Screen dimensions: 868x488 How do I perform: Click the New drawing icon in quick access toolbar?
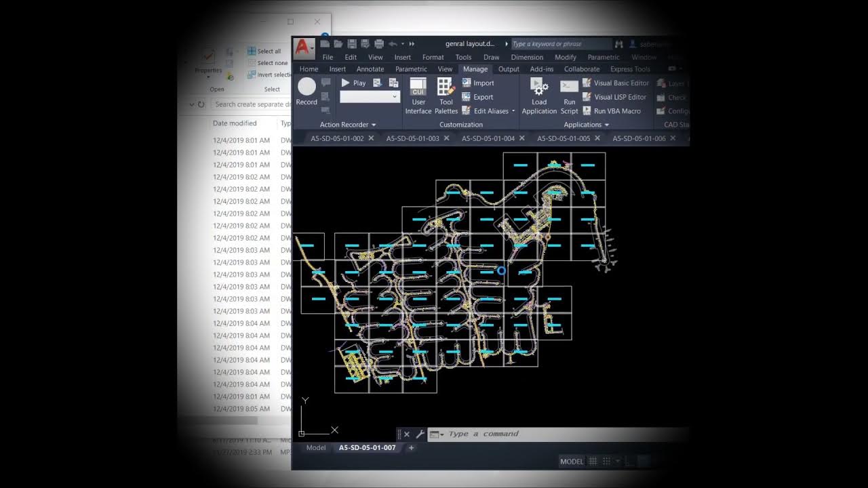pyautogui.click(x=325, y=43)
